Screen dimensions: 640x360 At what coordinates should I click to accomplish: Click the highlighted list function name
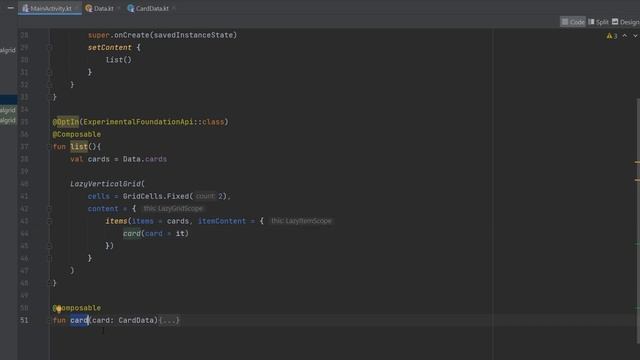click(79, 147)
